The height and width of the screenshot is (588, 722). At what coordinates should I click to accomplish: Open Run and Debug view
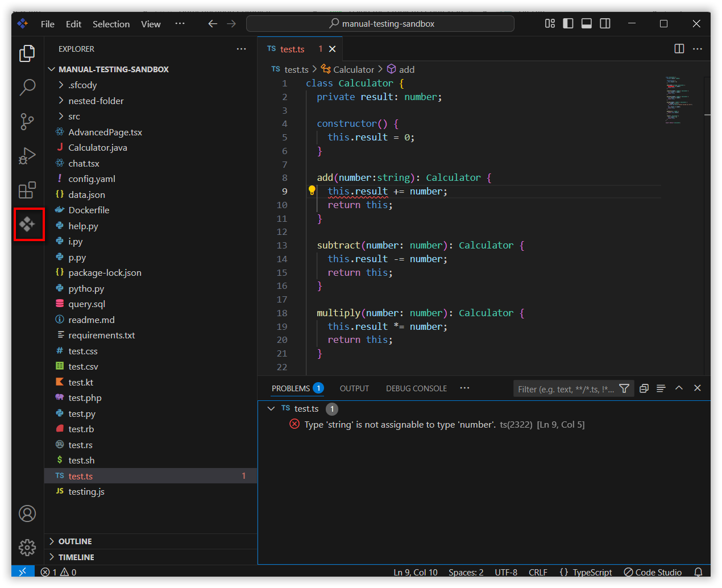pos(27,156)
